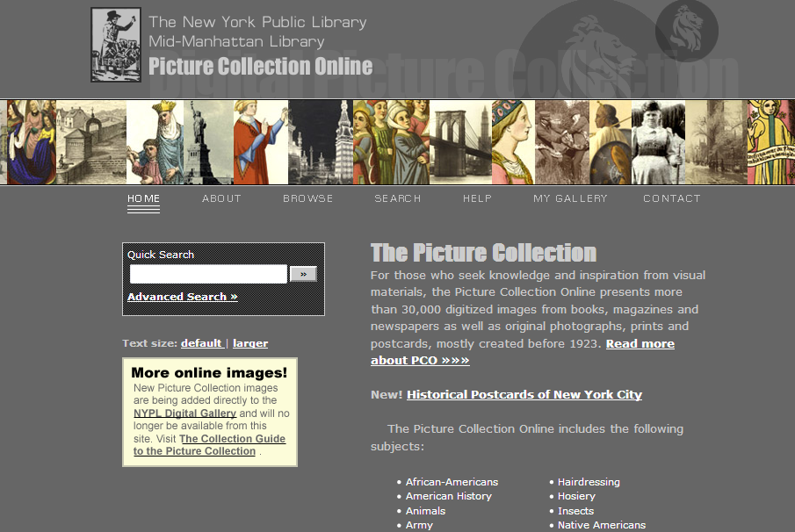Click the crowned woman with child image
This screenshot has width=795, height=532.
pos(155,142)
